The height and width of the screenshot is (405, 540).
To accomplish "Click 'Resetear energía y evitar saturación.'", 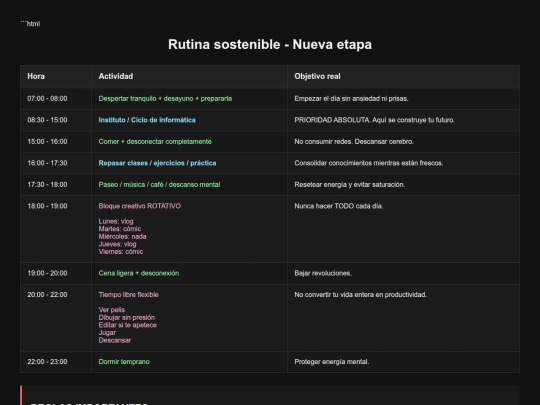I will click(x=350, y=185).
